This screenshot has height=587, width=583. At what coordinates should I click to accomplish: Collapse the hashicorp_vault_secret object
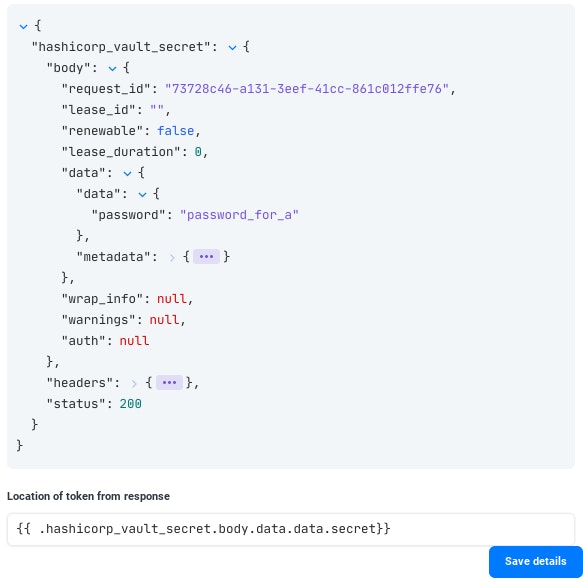tap(232, 48)
